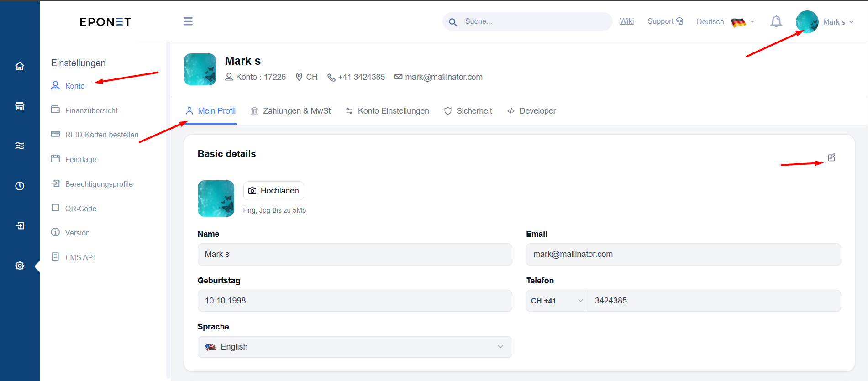The image size is (868, 381).
Task: Click the Support headset icon
Action: [x=679, y=21]
